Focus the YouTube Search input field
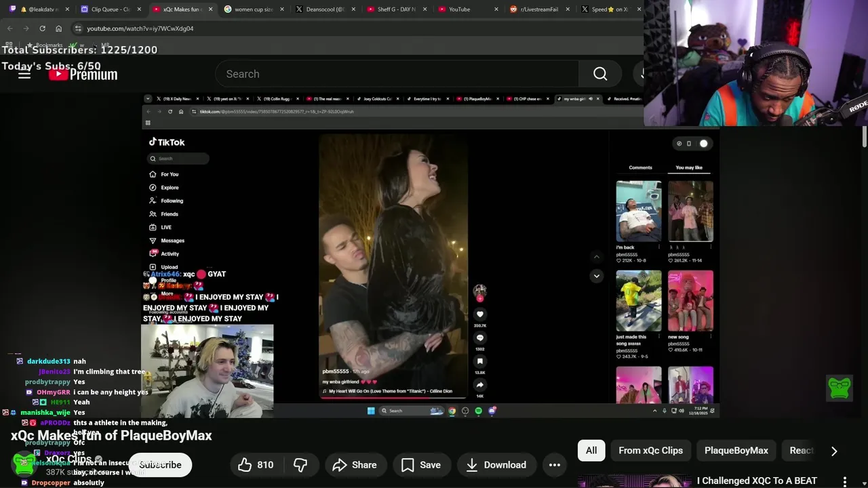 pyautogui.click(x=397, y=74)
